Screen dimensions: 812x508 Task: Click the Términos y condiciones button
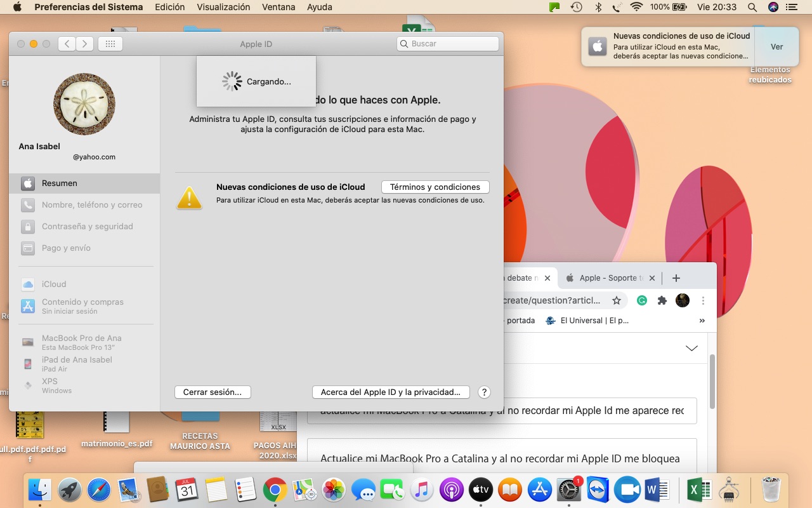435,187
